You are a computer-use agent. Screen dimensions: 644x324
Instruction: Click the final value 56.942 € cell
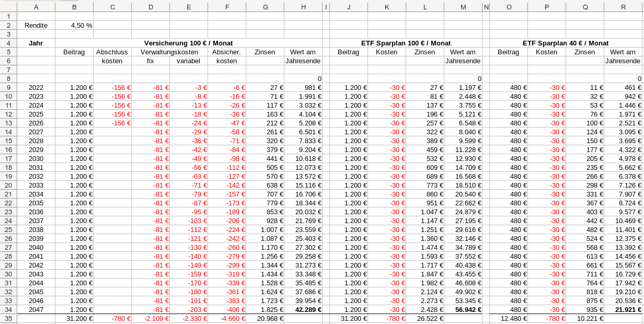tap(463, 309)
